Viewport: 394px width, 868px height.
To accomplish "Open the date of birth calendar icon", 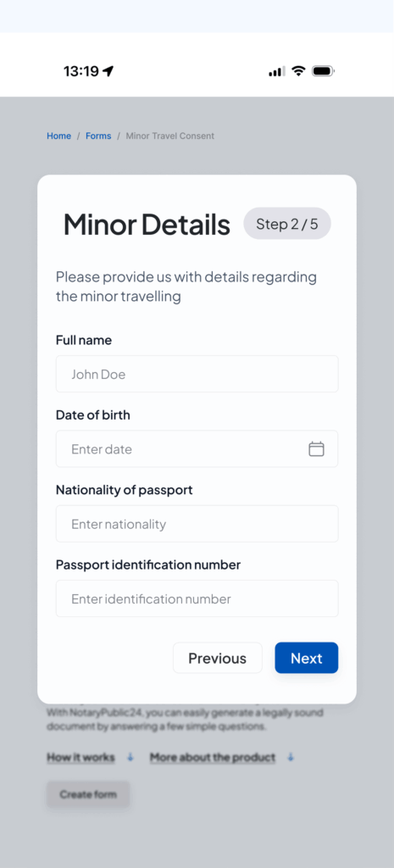I will coord(316,449).
